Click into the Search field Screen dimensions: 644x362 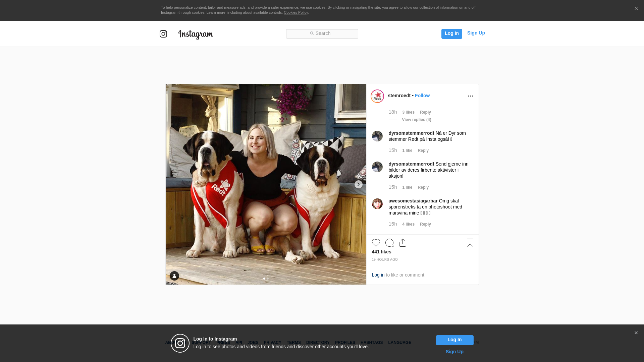[322, 34]
